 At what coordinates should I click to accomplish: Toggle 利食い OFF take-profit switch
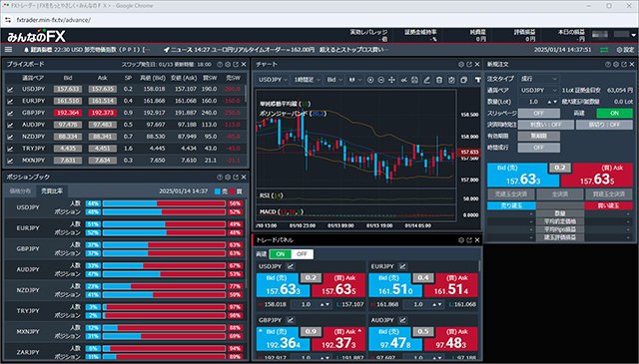tap(546, 125)
